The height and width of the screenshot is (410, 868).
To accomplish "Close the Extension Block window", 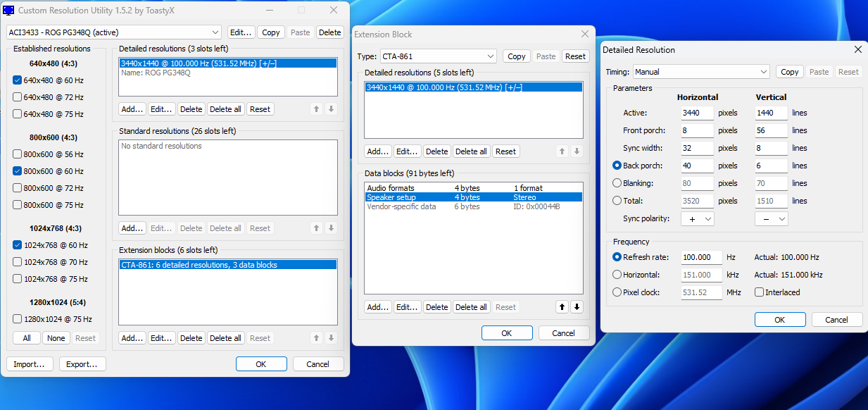I will pos(584,35).
